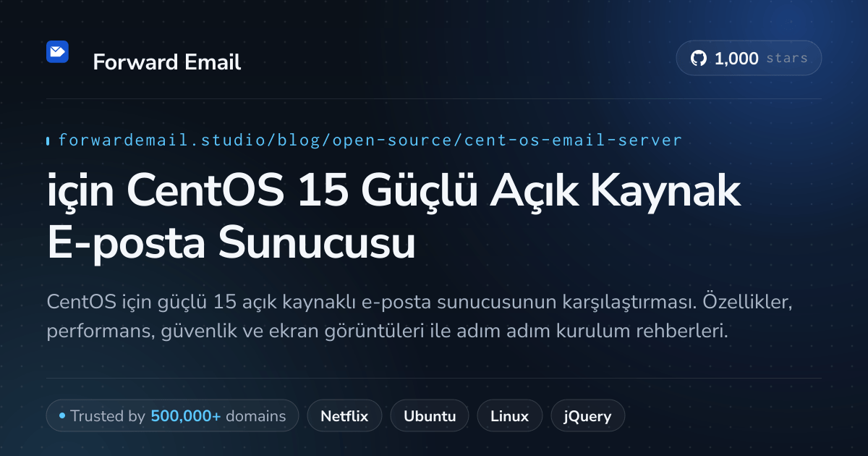Screen dimensions: 868x456
Task: Select the Linux tag pill
Action: [x=510, y=416]
